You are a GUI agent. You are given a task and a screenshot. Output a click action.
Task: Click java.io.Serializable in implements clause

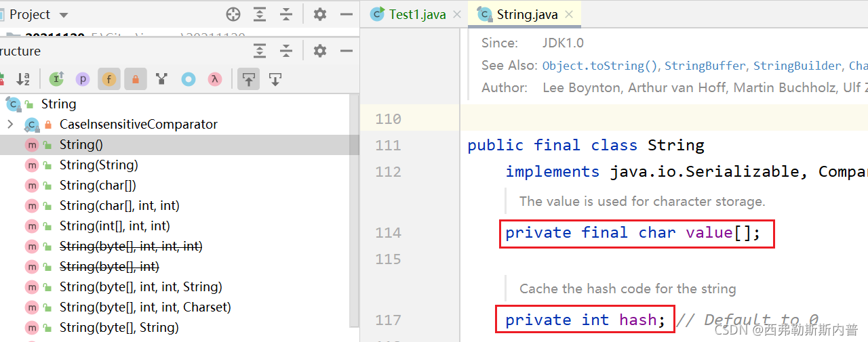pyautogui.click(x=705, y=171)
